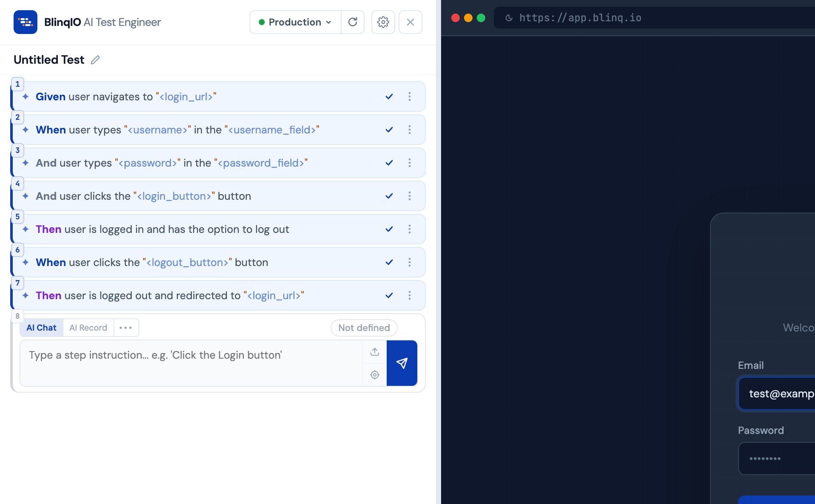Open the settings gear icon

pyautogui.click(x=383, y=22)
